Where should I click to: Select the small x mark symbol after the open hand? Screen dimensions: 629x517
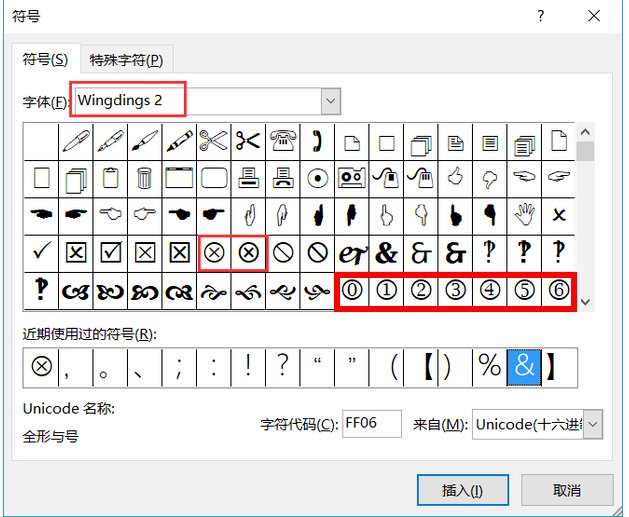pyautogui.click(x=558, y=215)
